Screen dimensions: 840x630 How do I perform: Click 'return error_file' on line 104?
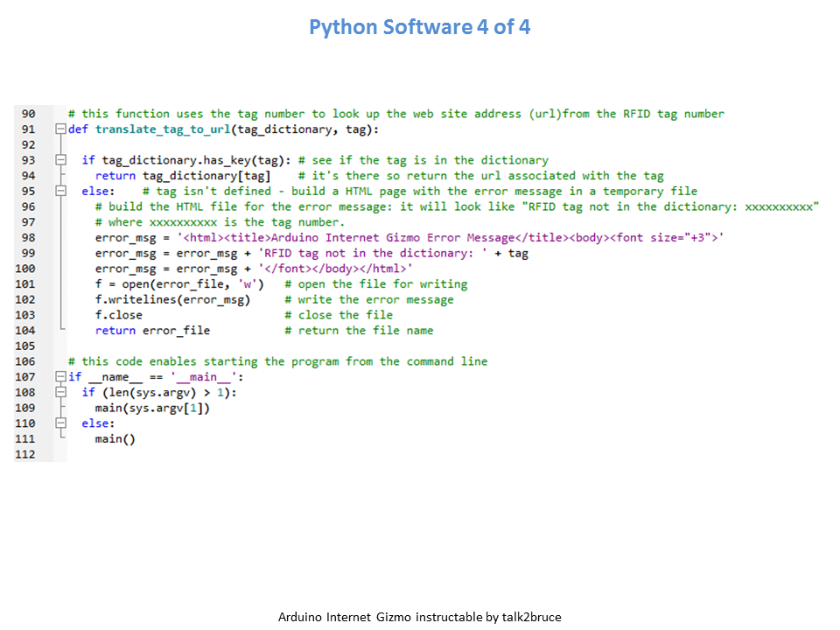pyautogui.click(x=152, y=331)
